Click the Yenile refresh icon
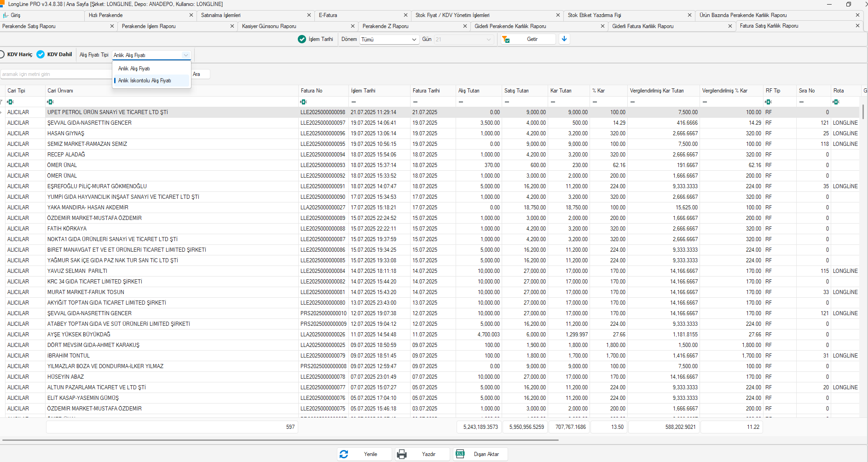The image size is (868, 462). point(344,454)
